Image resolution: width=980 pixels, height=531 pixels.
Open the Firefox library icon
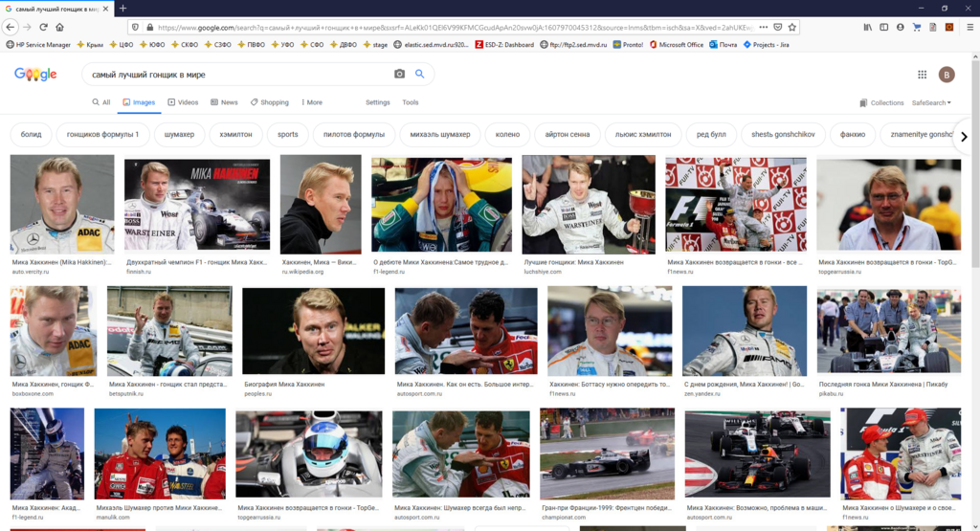pyautogui.click(x=867, y=27)
